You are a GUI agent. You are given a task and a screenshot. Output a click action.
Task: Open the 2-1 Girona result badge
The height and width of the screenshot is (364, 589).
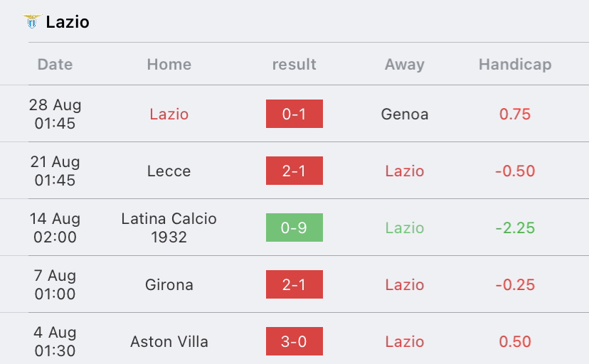click(294, 284)
